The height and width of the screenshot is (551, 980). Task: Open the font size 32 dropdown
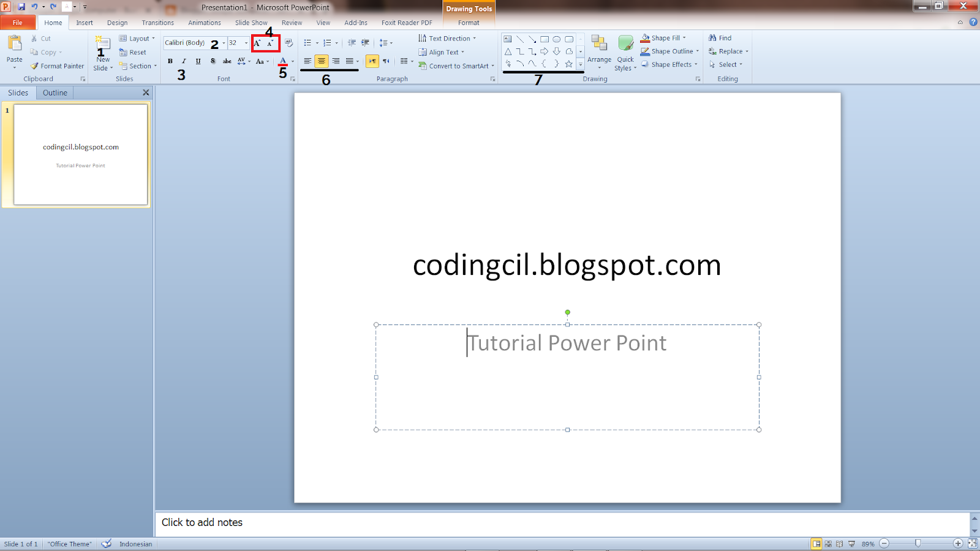tap(246, 43)
